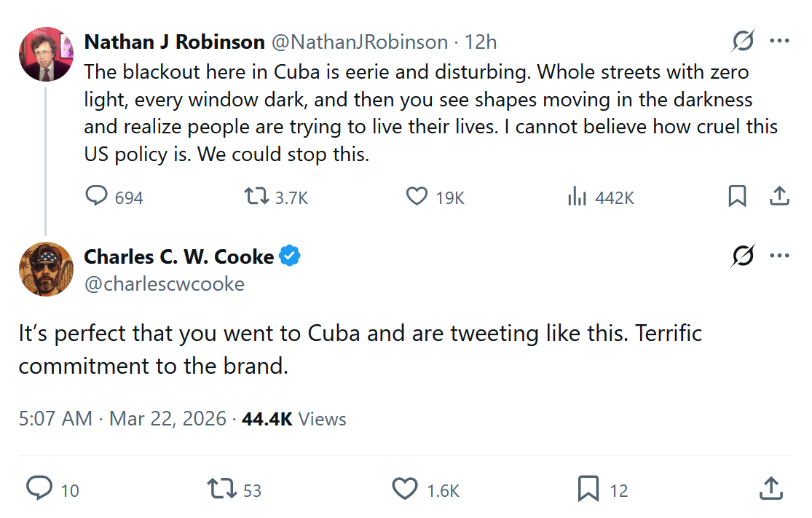Reply to Charles C. W. Cooke's tweet
812x518 pixels.
39,489
